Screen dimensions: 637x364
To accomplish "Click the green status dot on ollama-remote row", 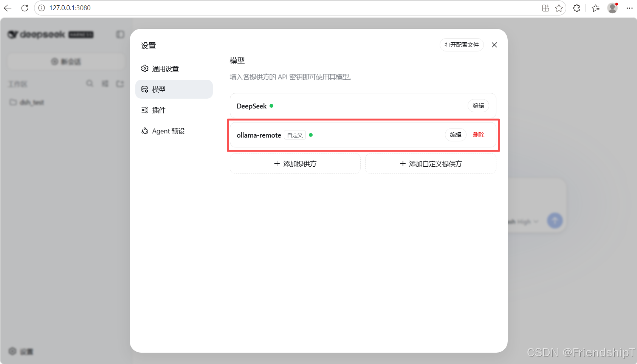I will [311, 135].
